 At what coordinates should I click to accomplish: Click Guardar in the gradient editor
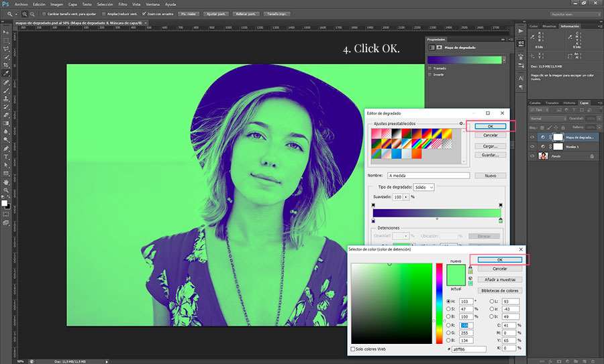pos(489,155)
